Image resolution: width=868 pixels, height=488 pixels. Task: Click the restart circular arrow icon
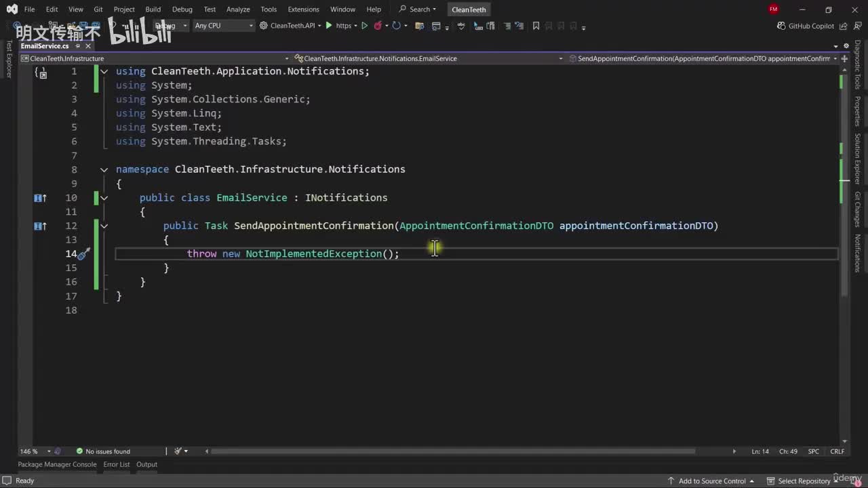tap(396, 26)
